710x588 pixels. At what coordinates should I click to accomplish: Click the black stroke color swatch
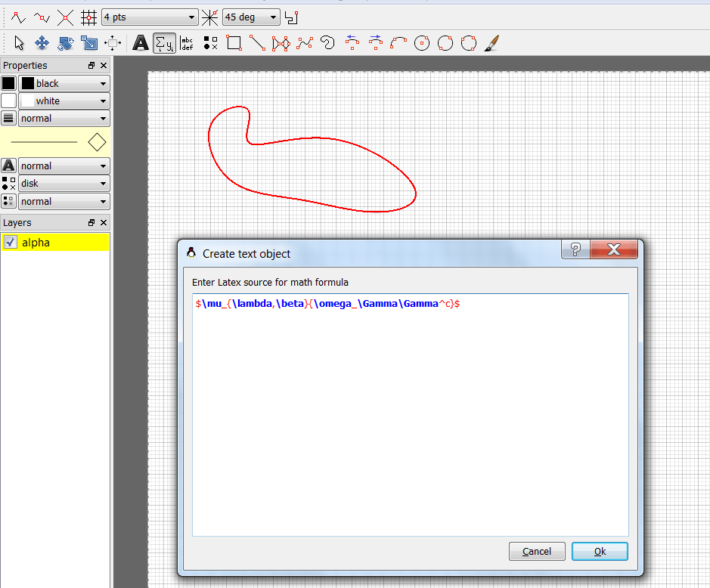click(8, 82)
